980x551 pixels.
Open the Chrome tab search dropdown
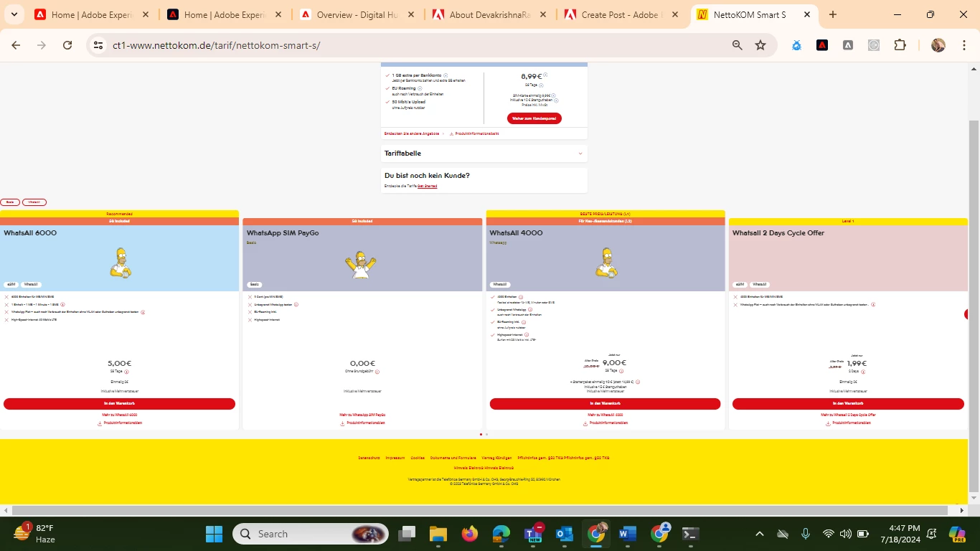[14, 14]
